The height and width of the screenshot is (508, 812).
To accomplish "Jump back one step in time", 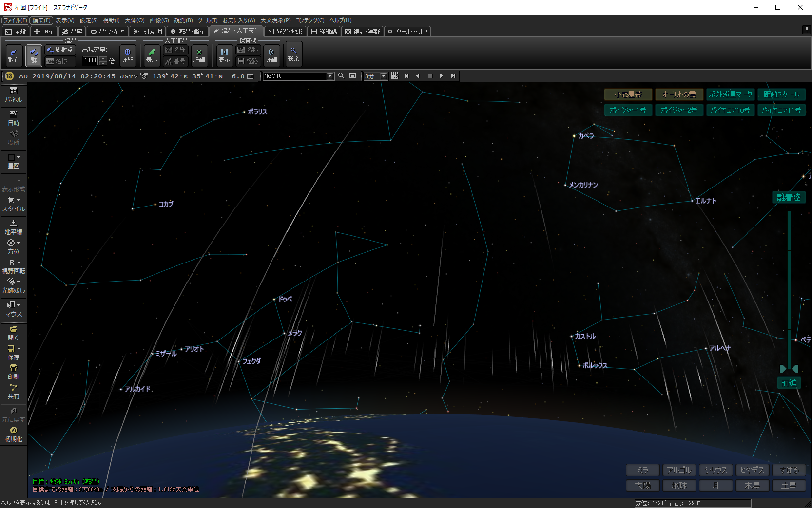I will pos(406,75).
